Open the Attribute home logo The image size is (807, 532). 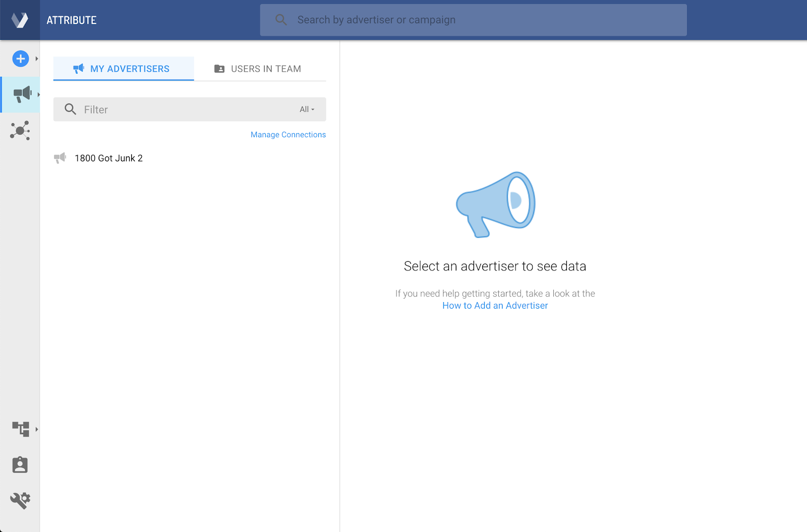point(20,20)
